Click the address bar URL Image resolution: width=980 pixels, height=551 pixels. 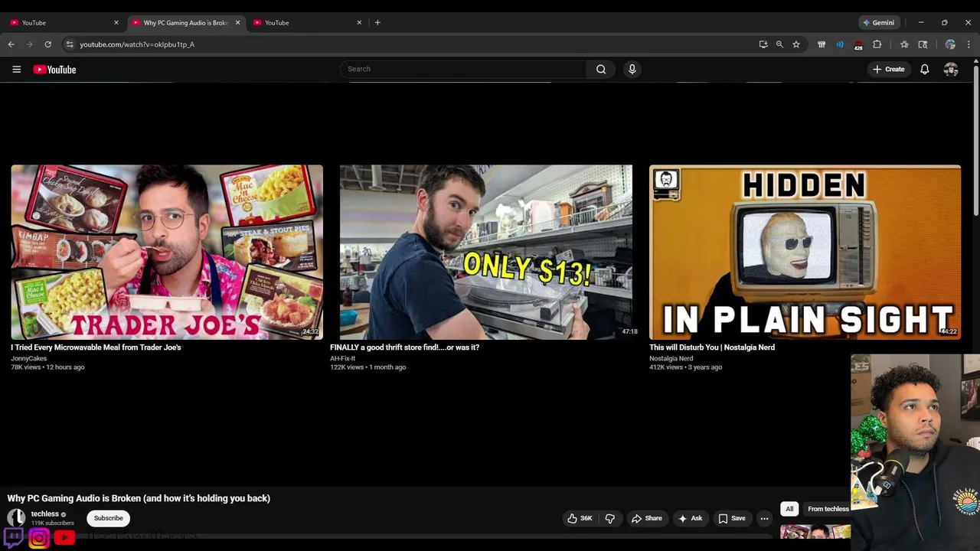[x=137, y=44]
